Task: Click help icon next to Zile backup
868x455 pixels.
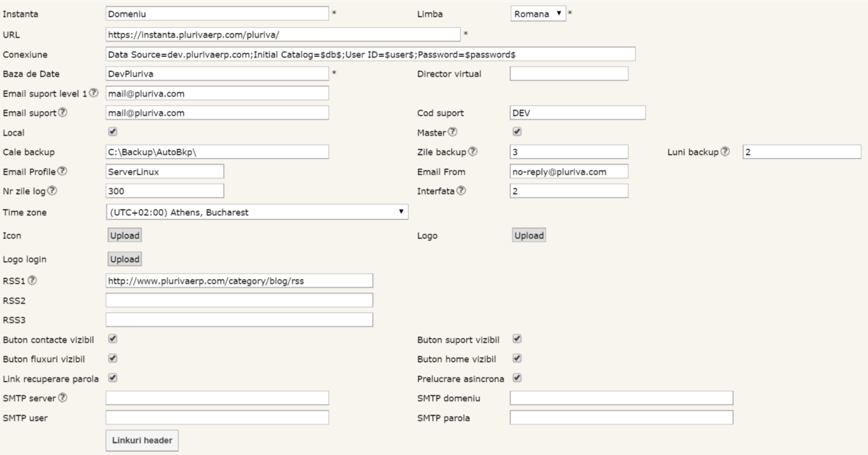Action: coord(473,152)
